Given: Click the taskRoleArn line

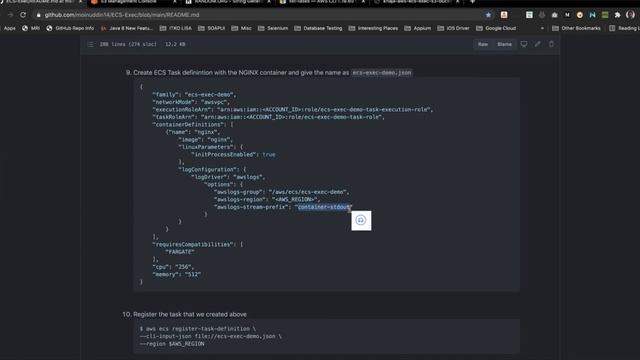Looking at the screenshot, I should pos(269,117).
